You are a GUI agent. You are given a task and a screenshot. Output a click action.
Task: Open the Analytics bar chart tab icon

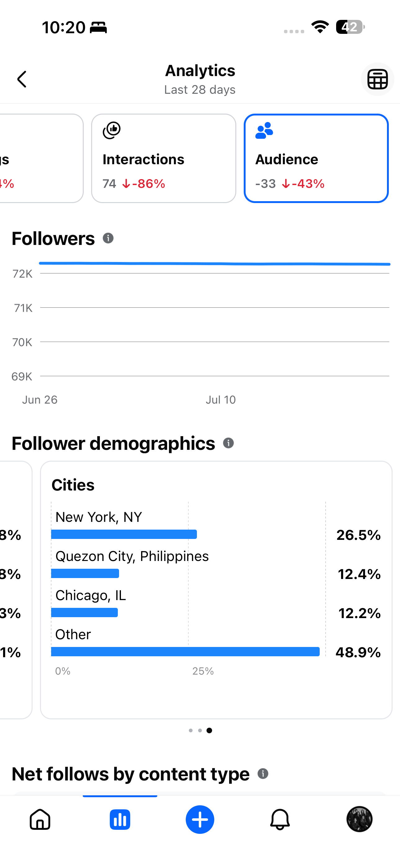(x=120, y=819)
